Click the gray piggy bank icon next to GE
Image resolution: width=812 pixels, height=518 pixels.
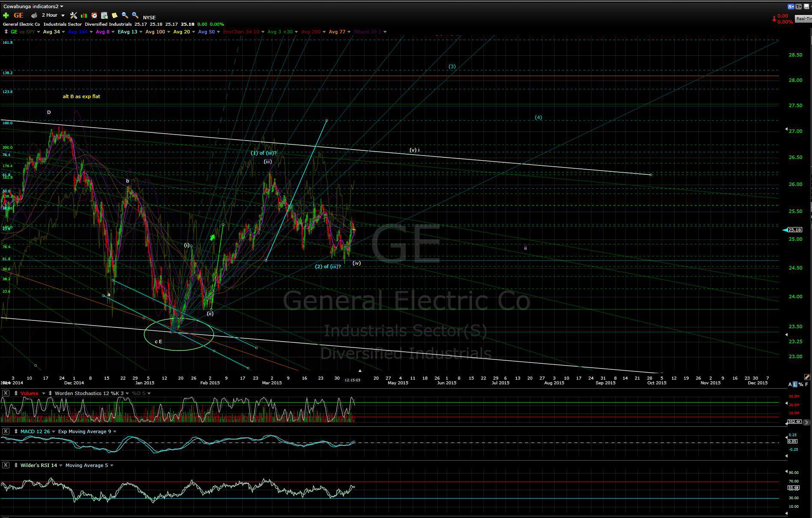pyautogui.click(x=34, y=15)
